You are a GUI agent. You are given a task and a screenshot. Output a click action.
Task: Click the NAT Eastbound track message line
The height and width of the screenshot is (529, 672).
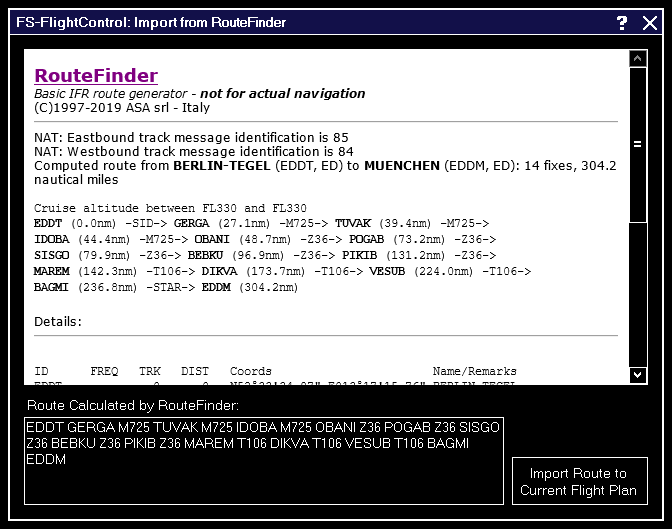pyautogui.click(x=191, y=138)
